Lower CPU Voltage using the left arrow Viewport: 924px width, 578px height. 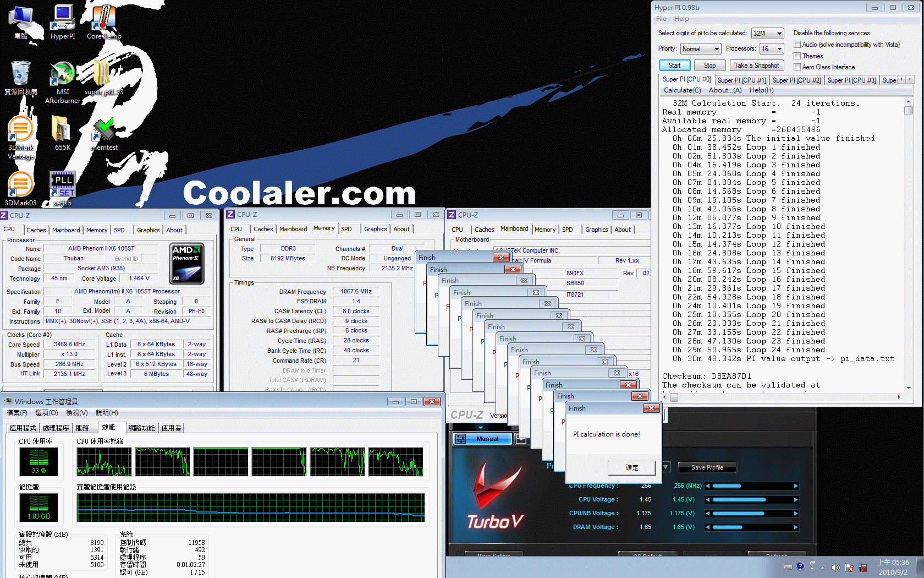708,500
